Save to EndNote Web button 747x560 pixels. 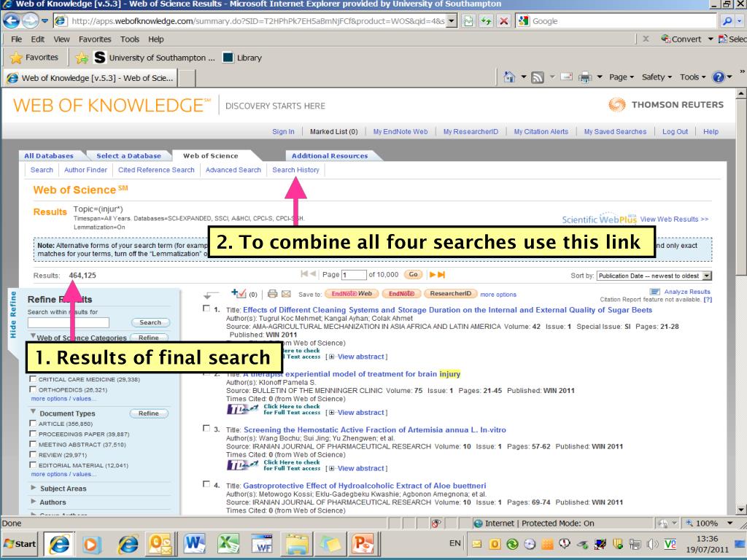[352, 294]
